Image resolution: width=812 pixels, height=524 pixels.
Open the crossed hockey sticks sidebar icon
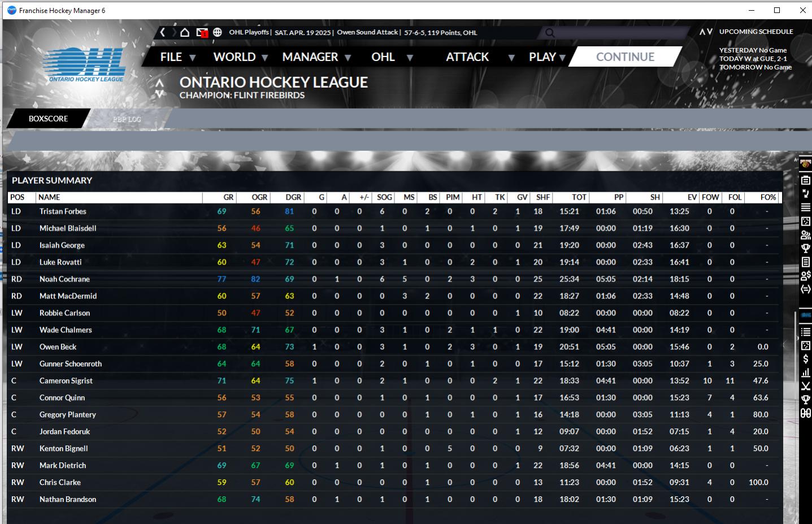coord(806,387)
